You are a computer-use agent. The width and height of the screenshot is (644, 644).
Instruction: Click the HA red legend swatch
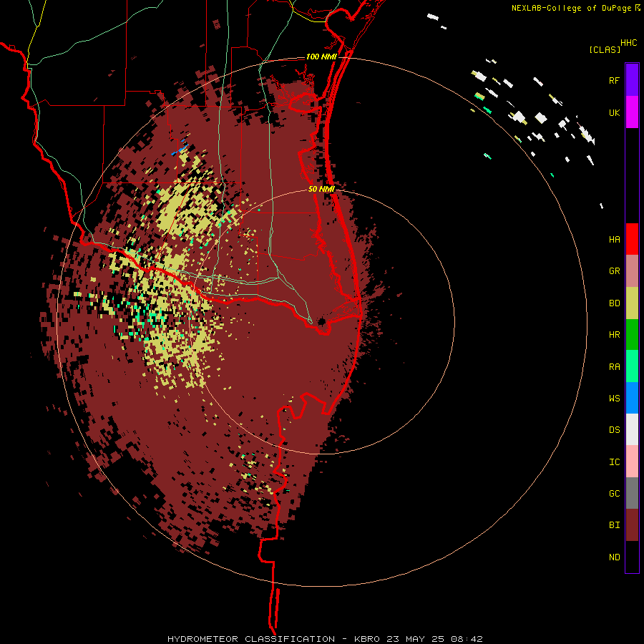(x=632, y=239)
